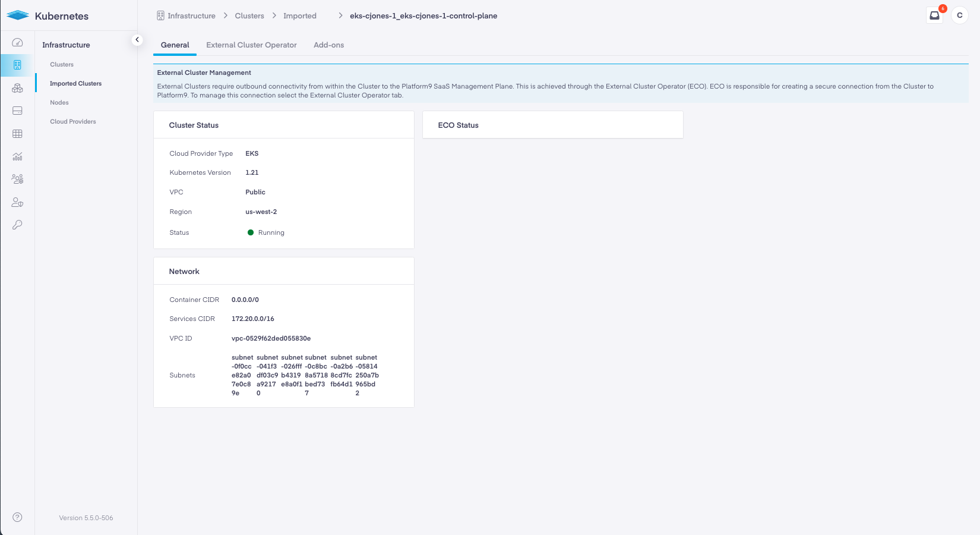This screenshot has width=980, height=535.
Task: Select the storage drive icon in sidebar
Action: point(17,111)
